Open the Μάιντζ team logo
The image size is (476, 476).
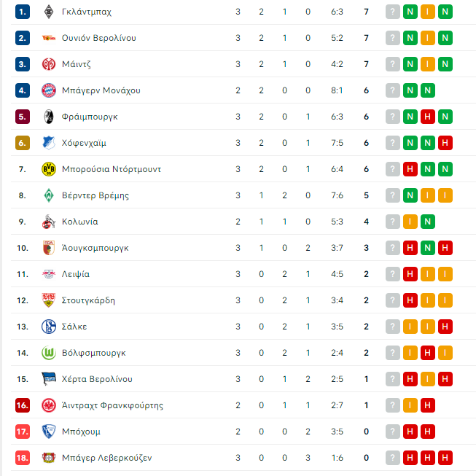tap(49, 64)
